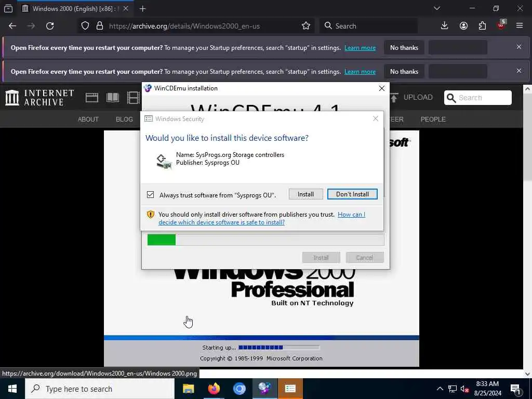Open PEOPLE menu item
The image size is (532, 399).
(433, 119)
